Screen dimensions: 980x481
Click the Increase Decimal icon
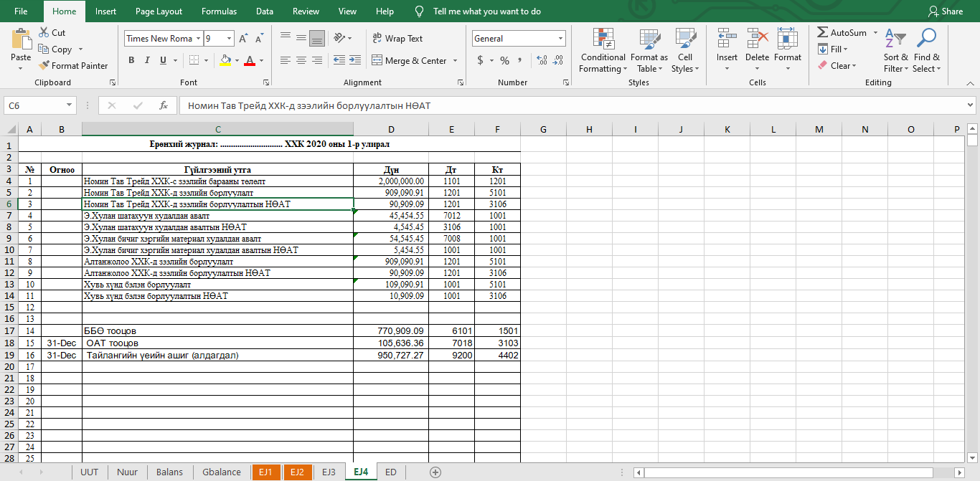tap(542, 61)
